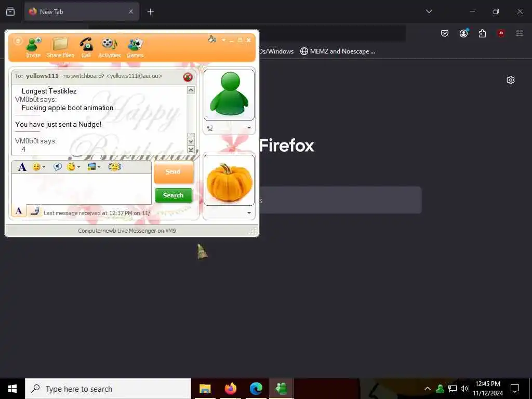Click the webcam icon under contact picture
532x399 pixels.
pyautogui.click(x=210, y=128)
